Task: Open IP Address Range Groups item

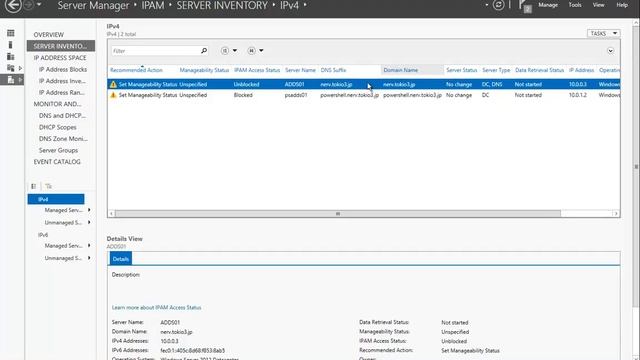Action: click(62, 92)
